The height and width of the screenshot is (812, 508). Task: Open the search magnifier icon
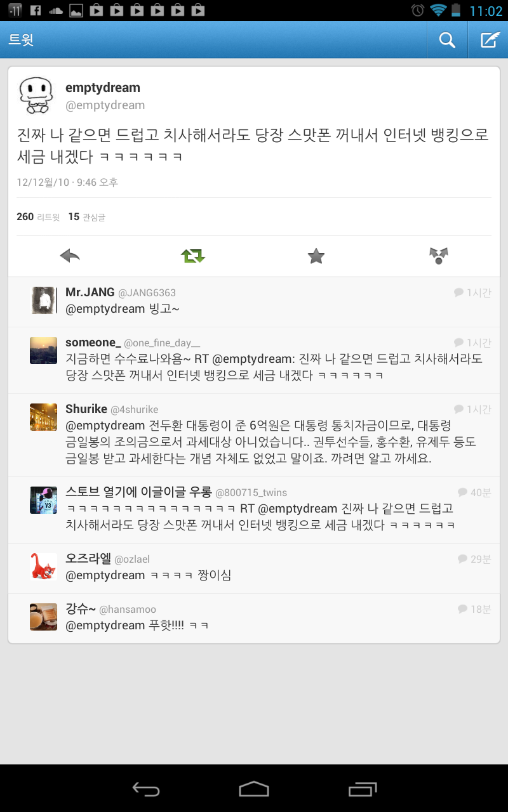447,40
